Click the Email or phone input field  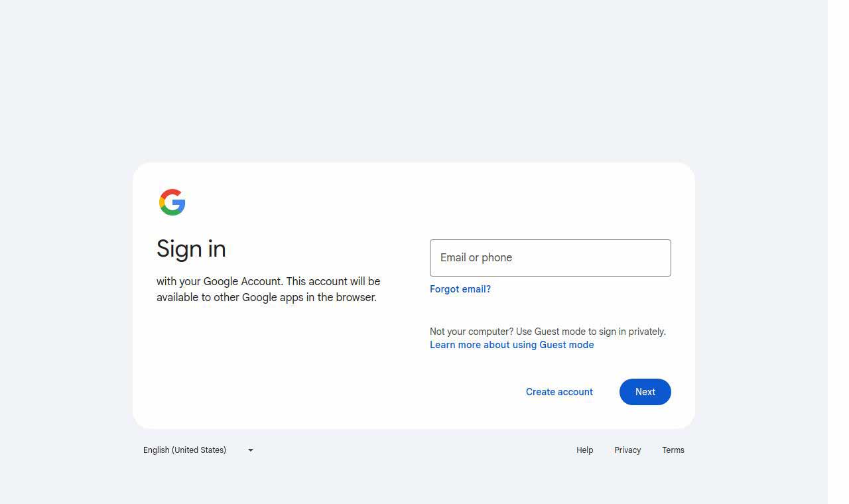[550, 258]
